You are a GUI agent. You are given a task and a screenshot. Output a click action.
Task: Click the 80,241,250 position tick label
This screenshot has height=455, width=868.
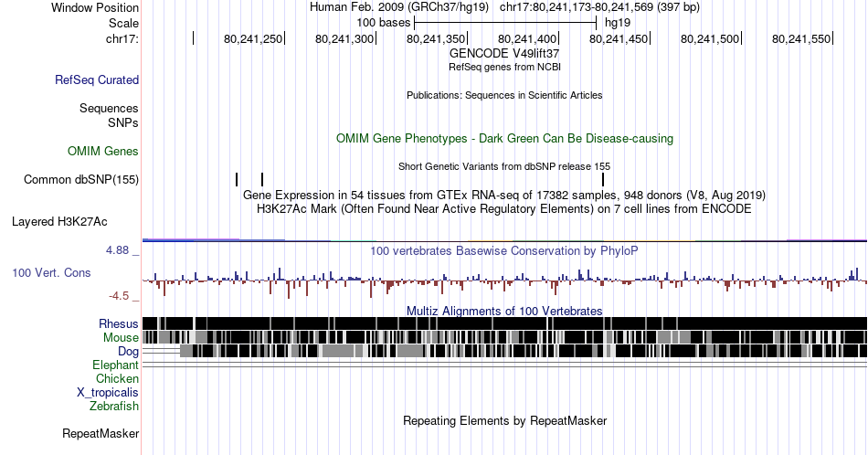click(x=253, y=38)
